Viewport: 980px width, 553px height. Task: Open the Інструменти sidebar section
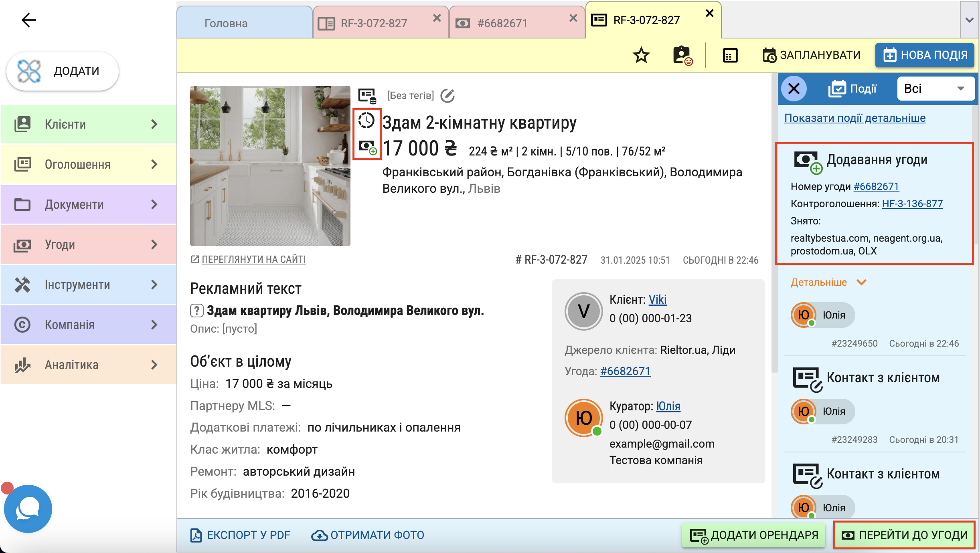pos(88,285)
